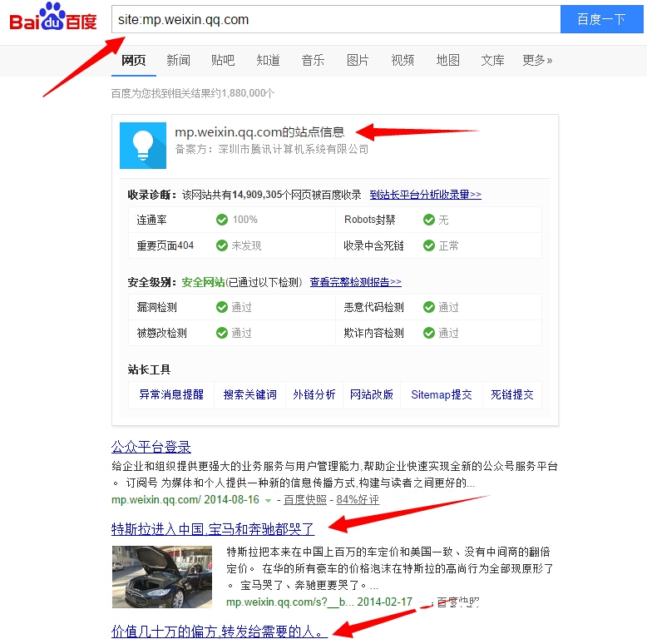Viewport: 647px width, 644px height.
Task: Click green check beside 恶意代码检测 通过
Action: 429,307
